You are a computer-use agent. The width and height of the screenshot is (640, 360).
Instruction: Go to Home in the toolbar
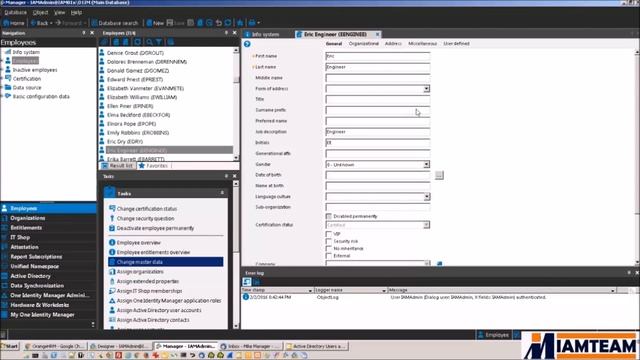pos(14,23)
